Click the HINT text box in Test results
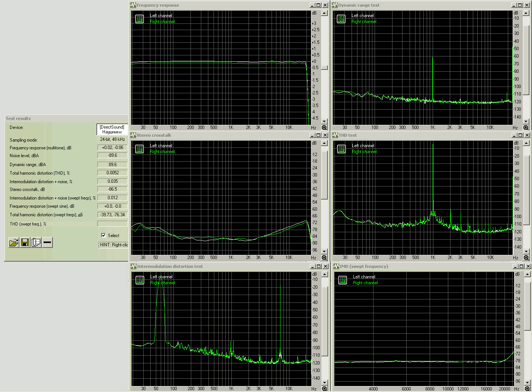The height and width of the screenshot is (392, 532). 113,245
